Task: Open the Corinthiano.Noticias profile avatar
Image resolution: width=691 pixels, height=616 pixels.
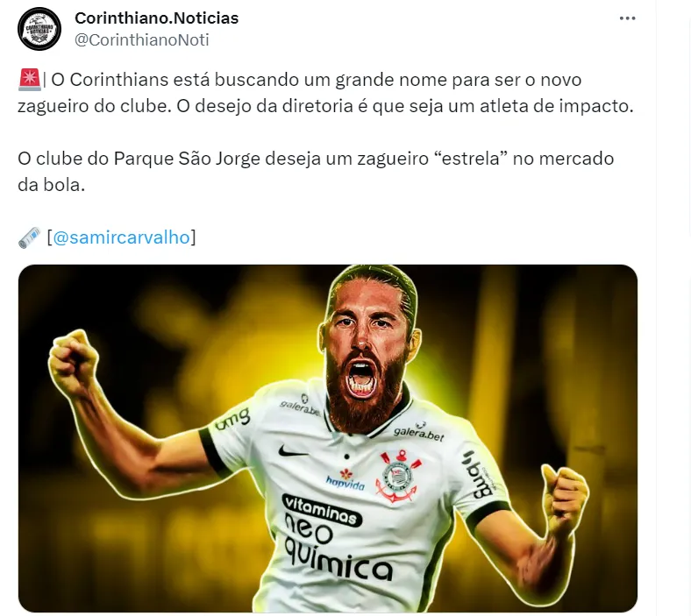Action: point(39,29)
